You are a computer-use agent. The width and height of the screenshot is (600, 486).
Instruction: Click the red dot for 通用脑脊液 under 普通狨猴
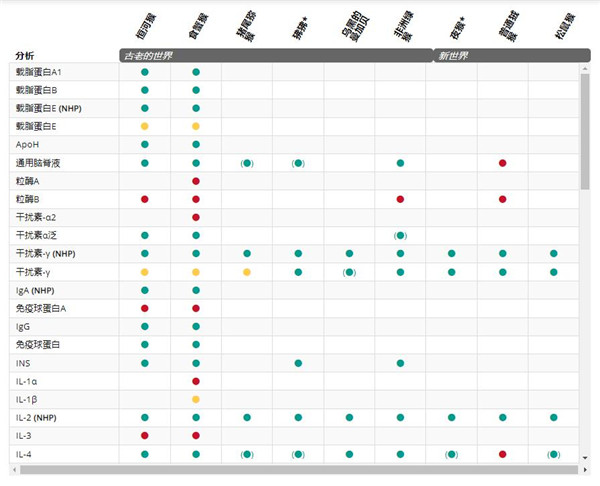[x=502, y=163]
